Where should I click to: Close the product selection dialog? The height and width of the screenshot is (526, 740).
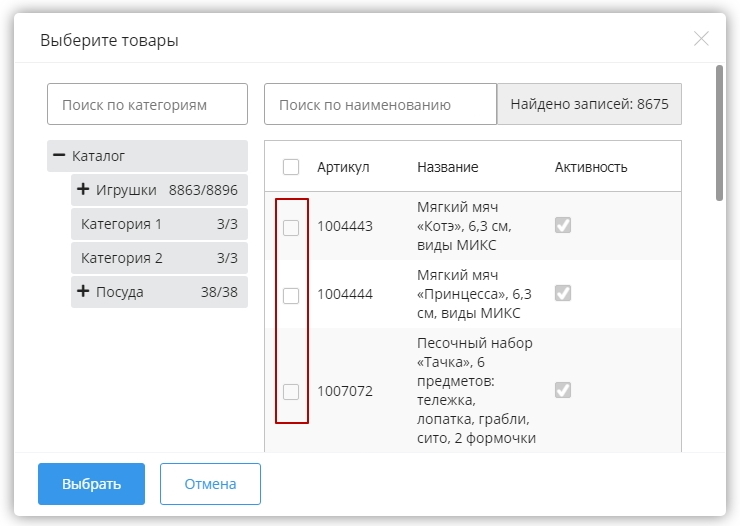coord(701,39)
